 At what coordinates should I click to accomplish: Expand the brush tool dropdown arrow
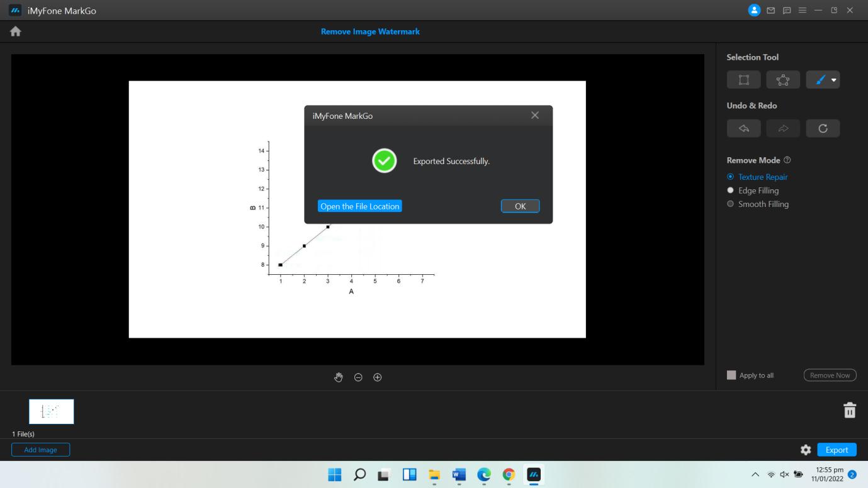834,80
